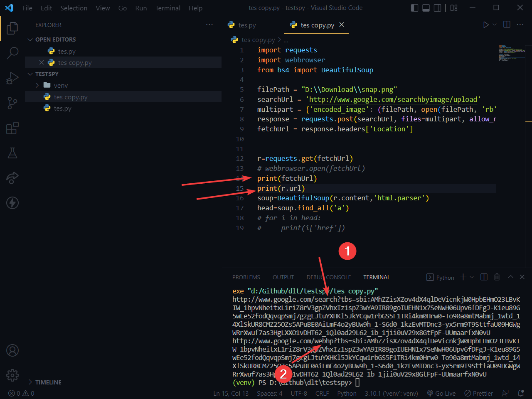Screen dimensions: 532x399
Task: Split the terminal panel
Action: (x=484, y=277)
